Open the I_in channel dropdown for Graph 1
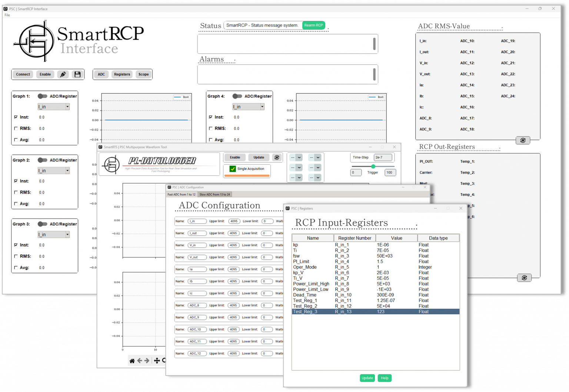The width and height of the screenshot is (569, 392). click(67, 107)
